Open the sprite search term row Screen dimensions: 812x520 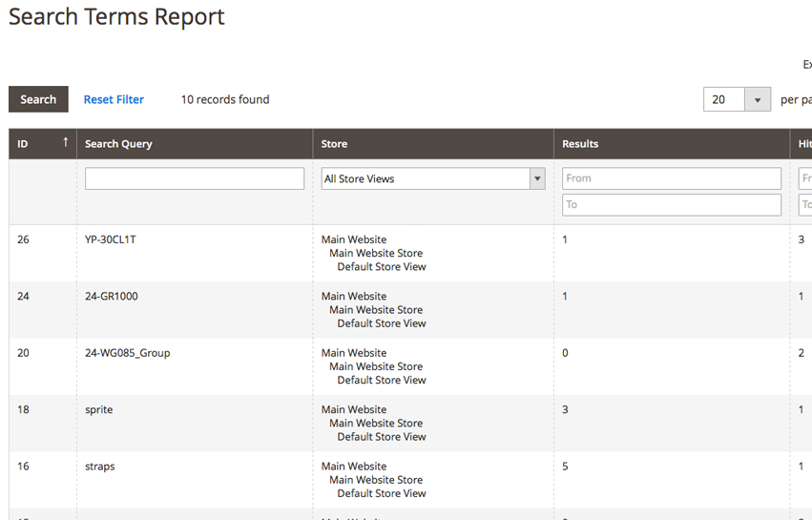[99, 409]
